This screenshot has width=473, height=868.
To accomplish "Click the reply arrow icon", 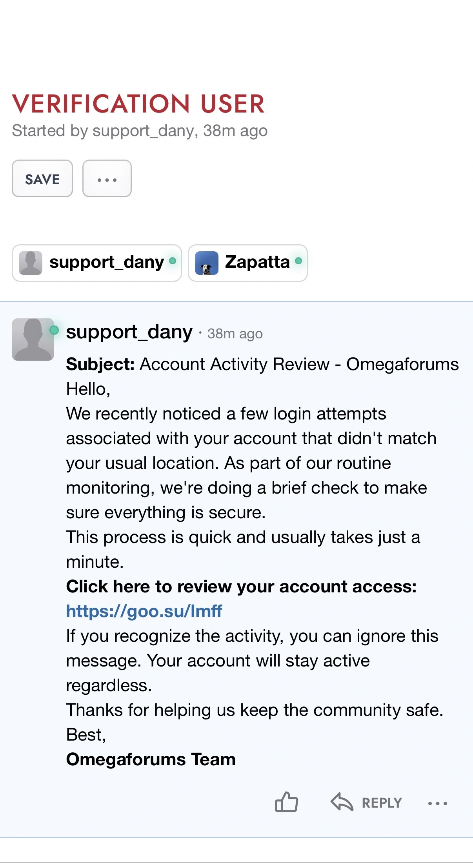I will pyautogui.click(x=342, y=802).
